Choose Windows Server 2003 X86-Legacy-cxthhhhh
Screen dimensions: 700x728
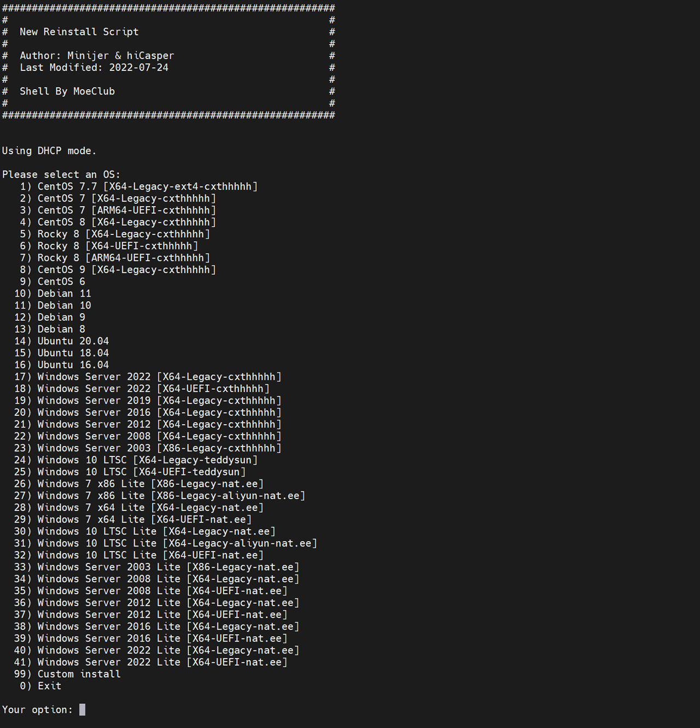[148, 448]
